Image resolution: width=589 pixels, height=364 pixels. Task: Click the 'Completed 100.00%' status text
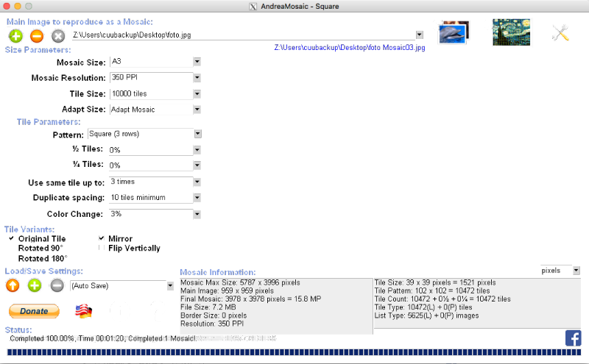pos(103,338)
